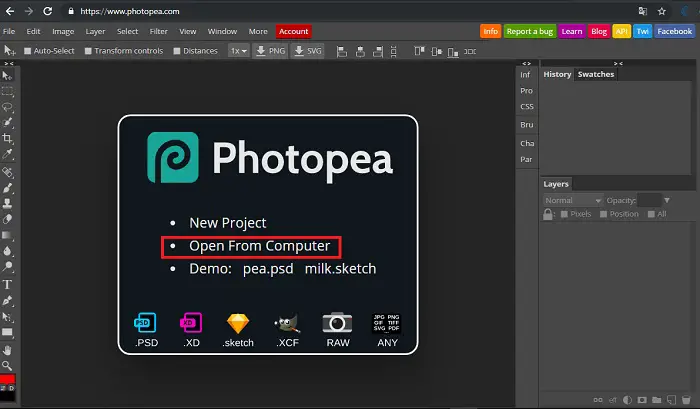This screenshot has width=700, height=409.
Task: Select the Eraser tool
Action: click(8, 219)
